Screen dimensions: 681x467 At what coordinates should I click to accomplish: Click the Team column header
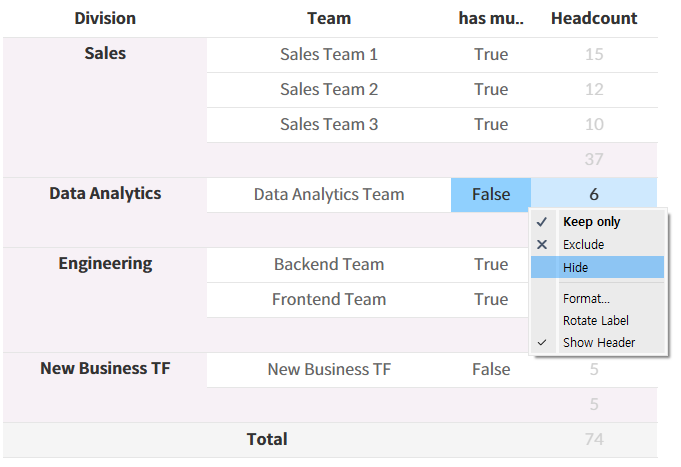pos(329,19)
